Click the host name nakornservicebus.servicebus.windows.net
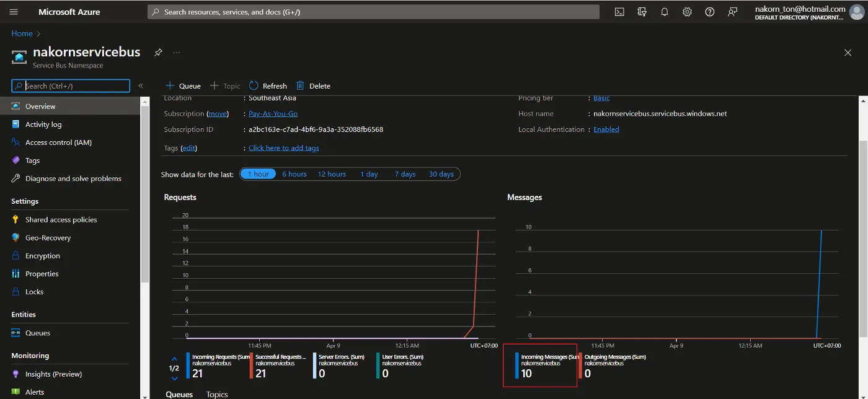This screenshot has height=399, width=868. coord(660,114)
